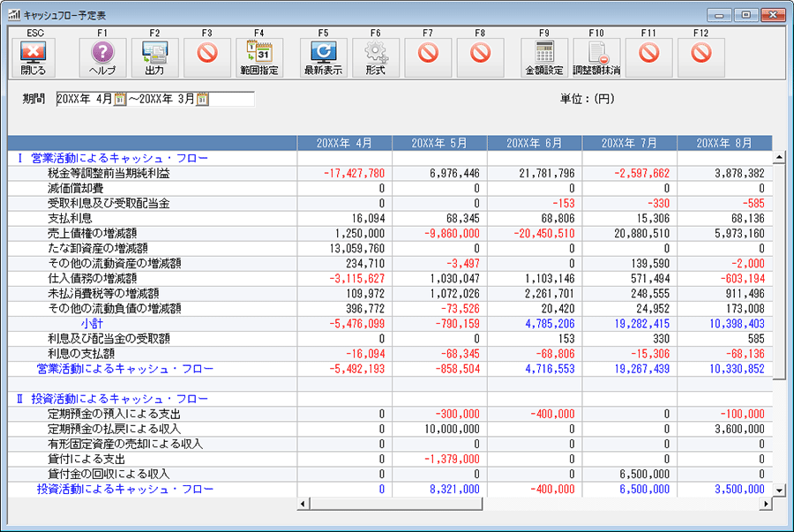Click the horizontal scrollbar thumb
Image resolution: width=794 pixels, height=532 pixels.
(396, 504)
